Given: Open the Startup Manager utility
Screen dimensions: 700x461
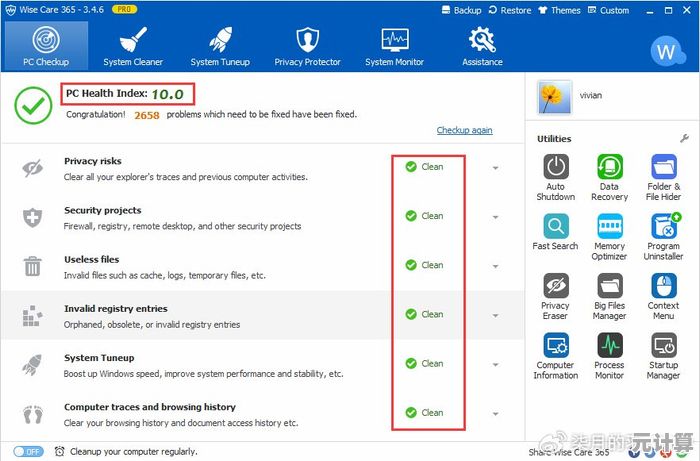Looking at the screenshot, I should click(x=663, y=356).
